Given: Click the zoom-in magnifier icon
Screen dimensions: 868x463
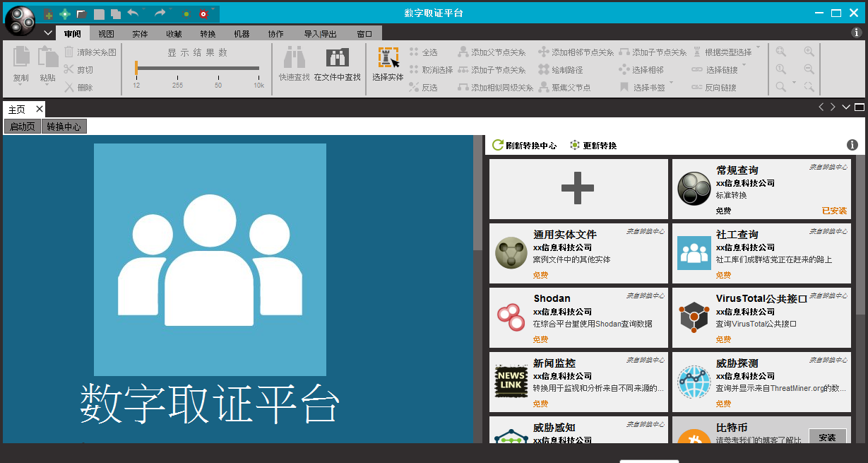Looking at the screenshot, I should coord(808,51).
